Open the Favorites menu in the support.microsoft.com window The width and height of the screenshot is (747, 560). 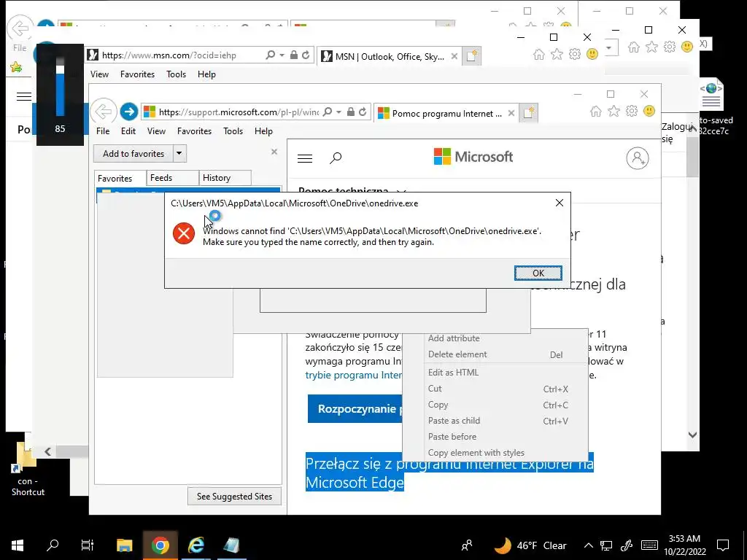[194, 131]
